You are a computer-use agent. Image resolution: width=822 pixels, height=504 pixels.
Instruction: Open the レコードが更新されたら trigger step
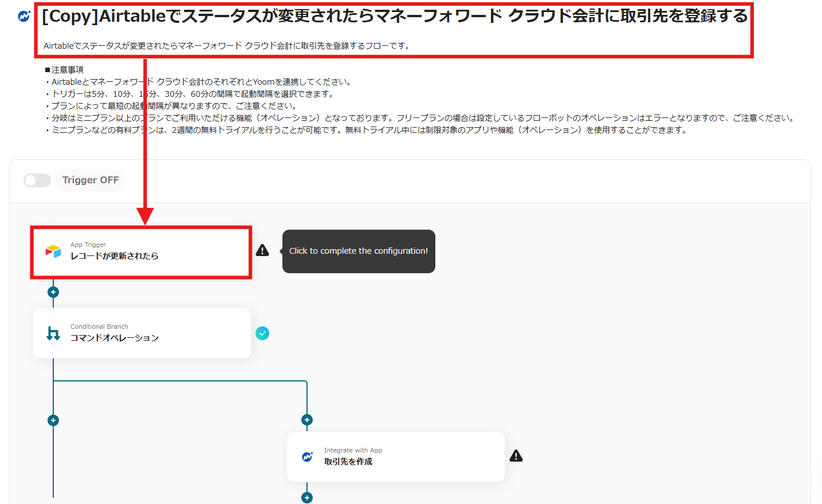141,252
